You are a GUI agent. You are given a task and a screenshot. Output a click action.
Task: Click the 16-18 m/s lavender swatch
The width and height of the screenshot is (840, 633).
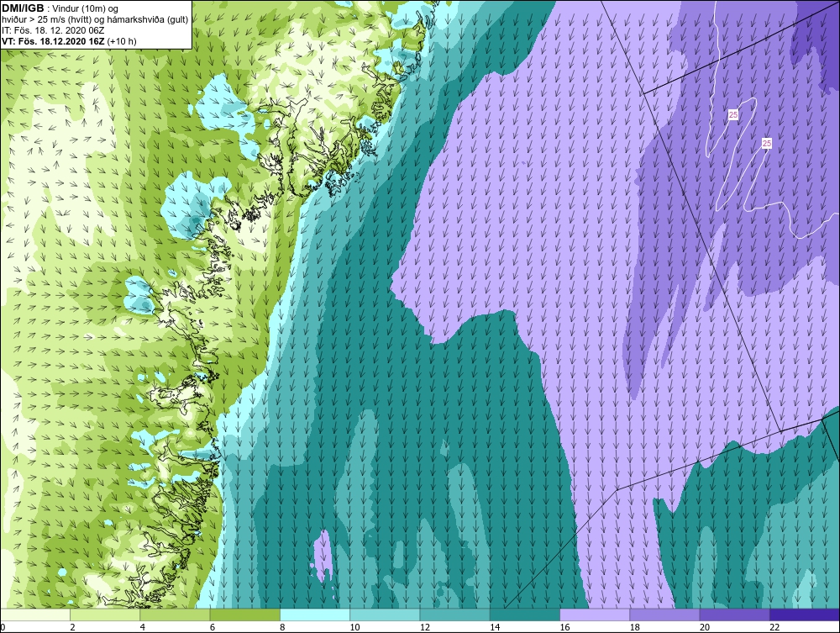coord(595,615)
